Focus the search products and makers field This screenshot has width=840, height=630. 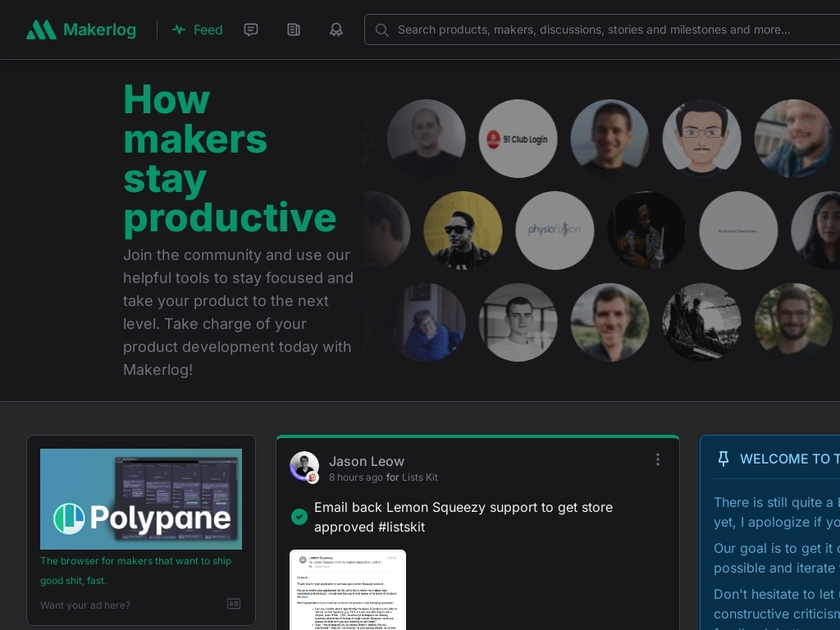click(x=601, y=30)
